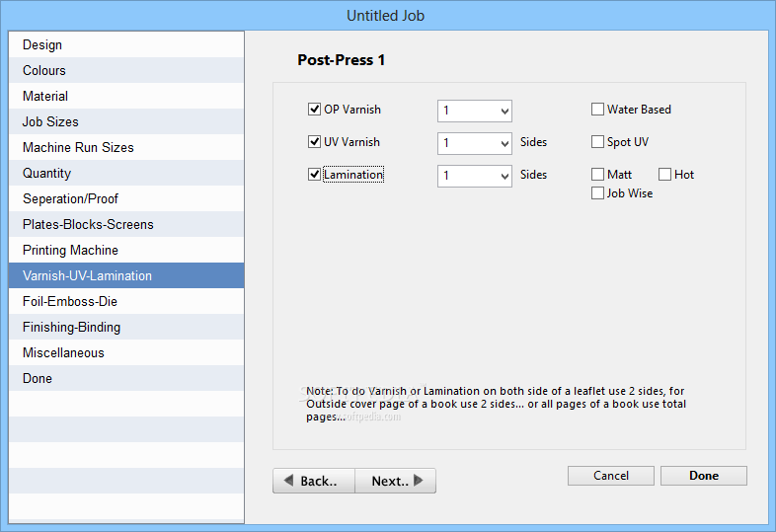Open the OP Varnish quantity dropdown

[x=475, y=111]
